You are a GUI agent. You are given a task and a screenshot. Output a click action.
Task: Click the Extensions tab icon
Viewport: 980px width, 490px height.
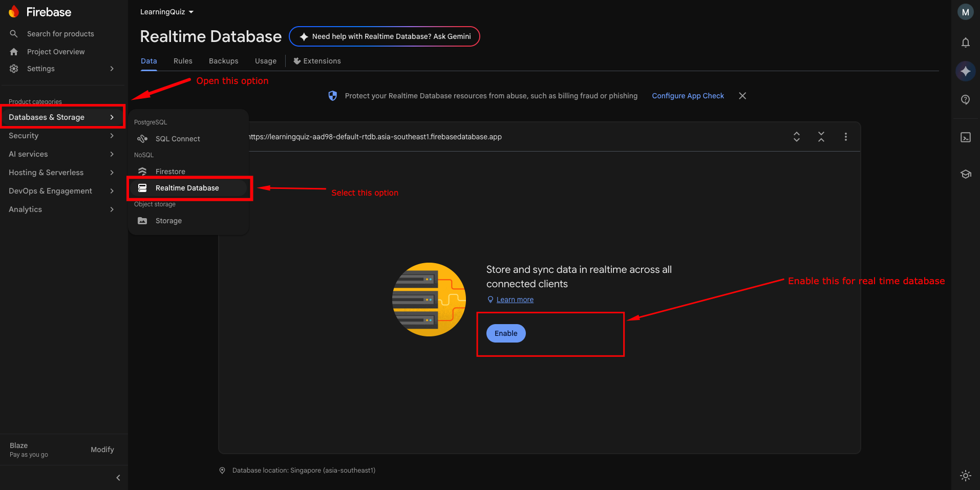click(297, 61)
